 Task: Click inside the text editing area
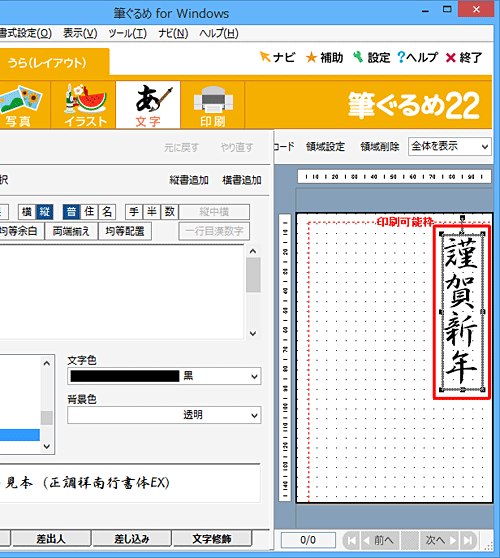122,292
